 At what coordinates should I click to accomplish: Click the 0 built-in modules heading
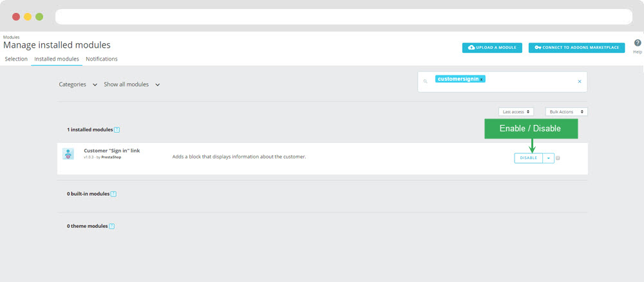(x=88, y=194)
